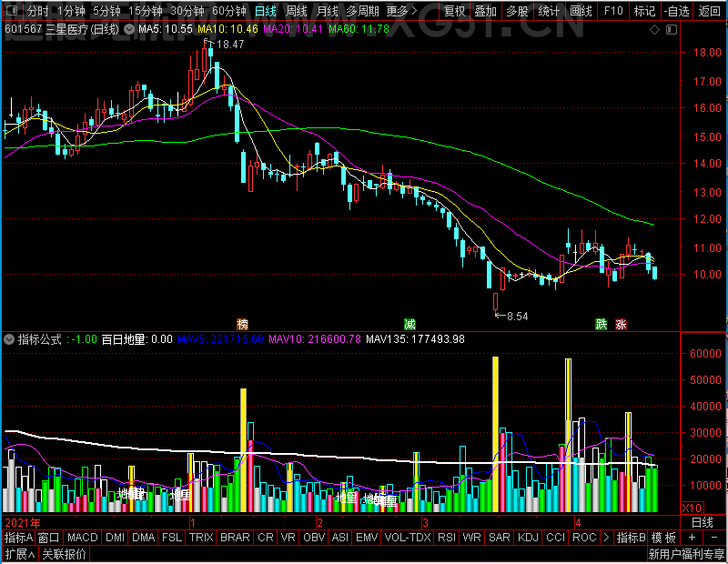Open 统计 statistics
Viewport: 728px width, 564px height.
[x=549, y=11]
